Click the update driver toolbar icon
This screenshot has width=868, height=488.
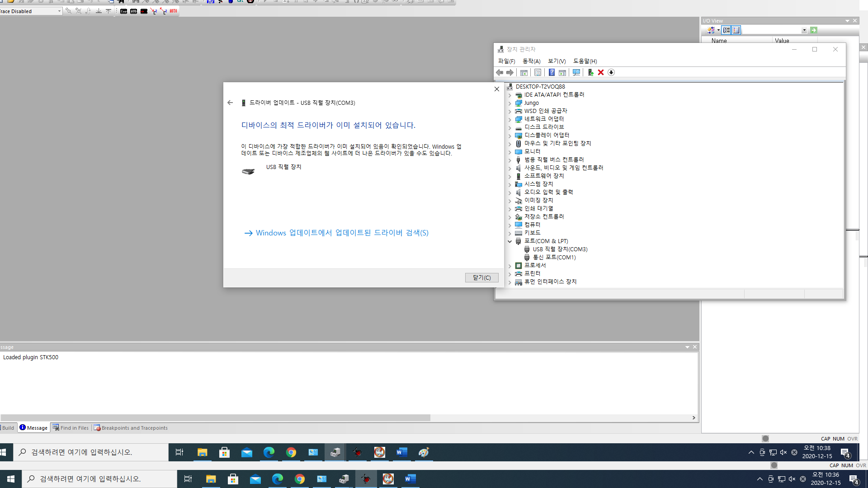coord(590,72)
